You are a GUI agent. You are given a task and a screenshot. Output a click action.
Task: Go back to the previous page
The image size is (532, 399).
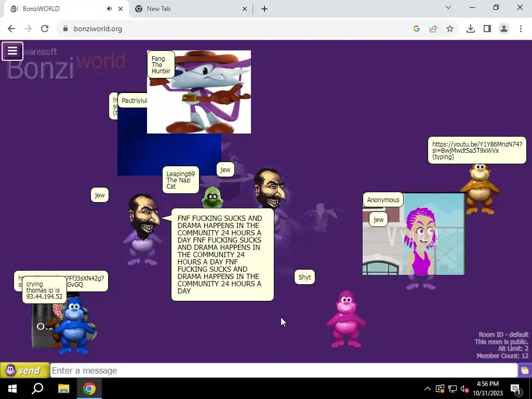pos(11,29)
